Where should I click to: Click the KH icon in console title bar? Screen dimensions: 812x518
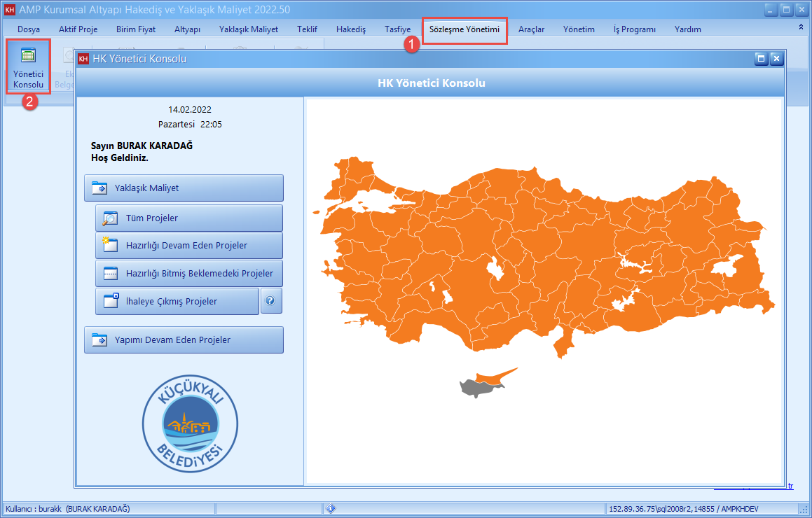click(83, 59)
